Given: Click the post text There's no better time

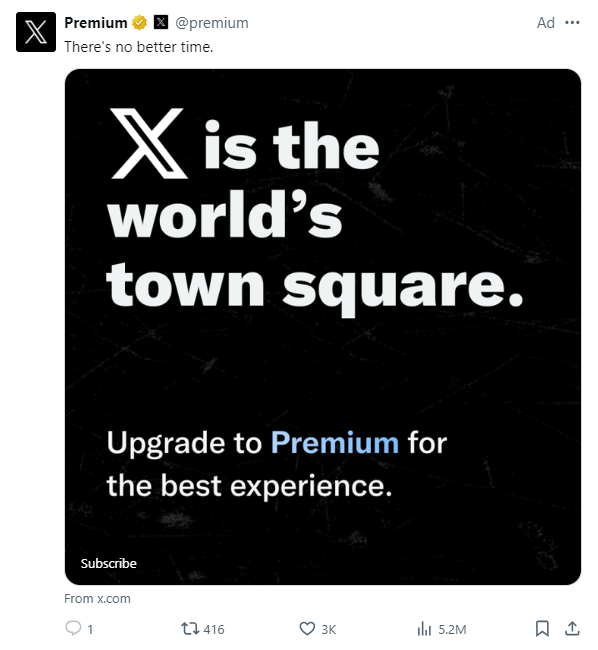Looking at the screenshot, I should point(139,47).
